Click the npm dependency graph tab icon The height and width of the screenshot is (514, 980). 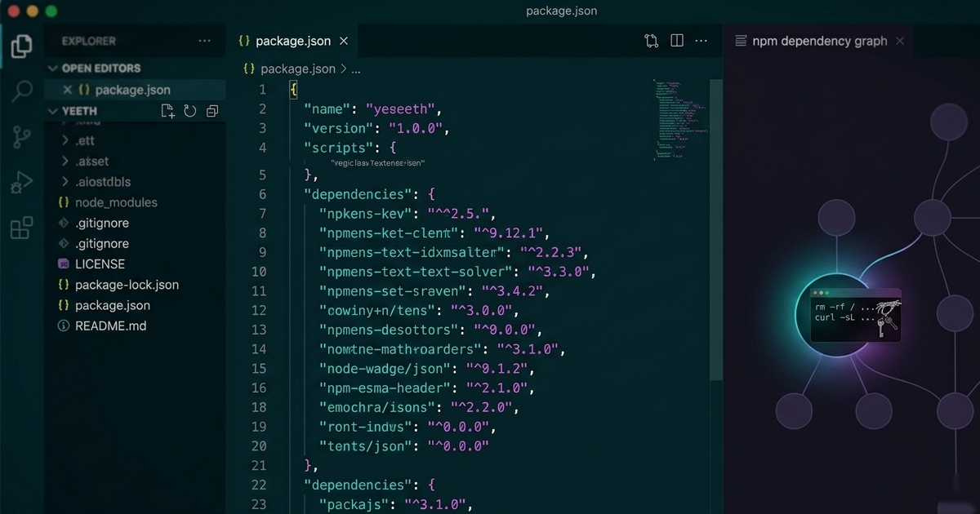[x=741, y=41]
